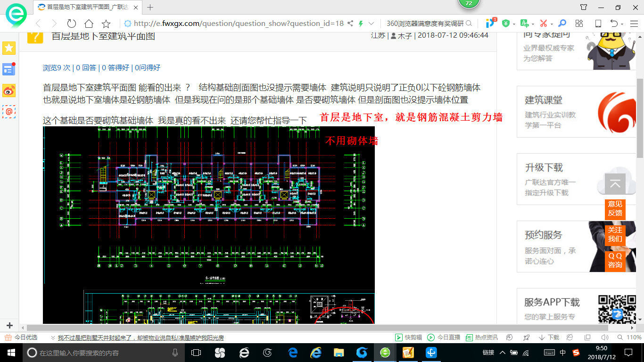Click the green translate toolbar icon
Viewport: 644px width, 362px height.
[524, 24]
